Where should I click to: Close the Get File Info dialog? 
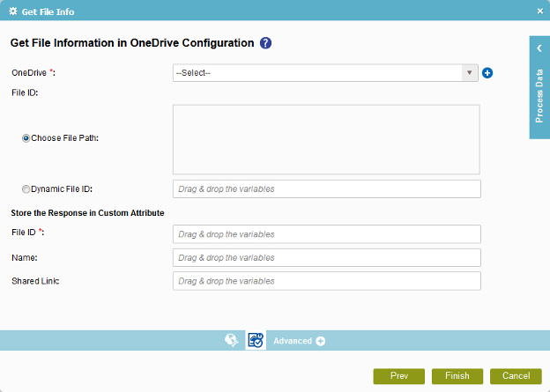[x=540, y=11]
